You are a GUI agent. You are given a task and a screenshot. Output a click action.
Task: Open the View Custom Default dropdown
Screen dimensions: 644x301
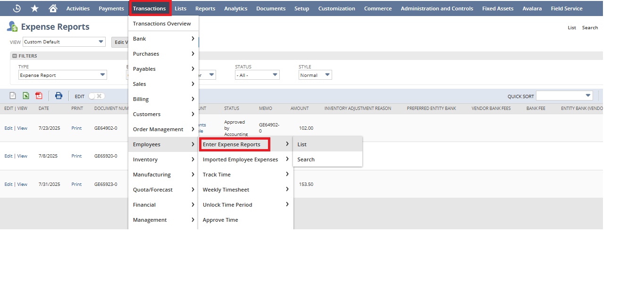[64, 42]
